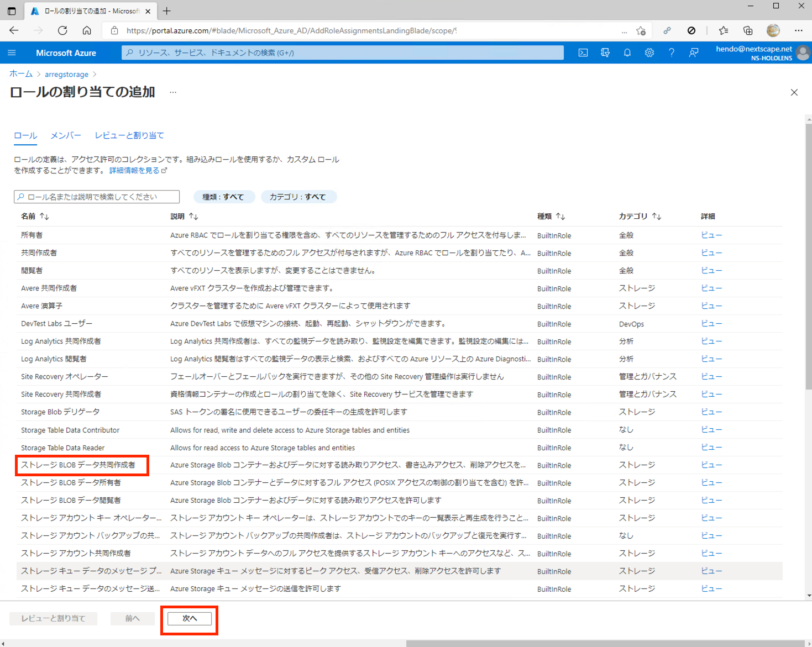Image resolution: width=812 pixels, height=647 pixels.
Task: Open details view for Site Recovery Operator
Action: coord(711,377)
